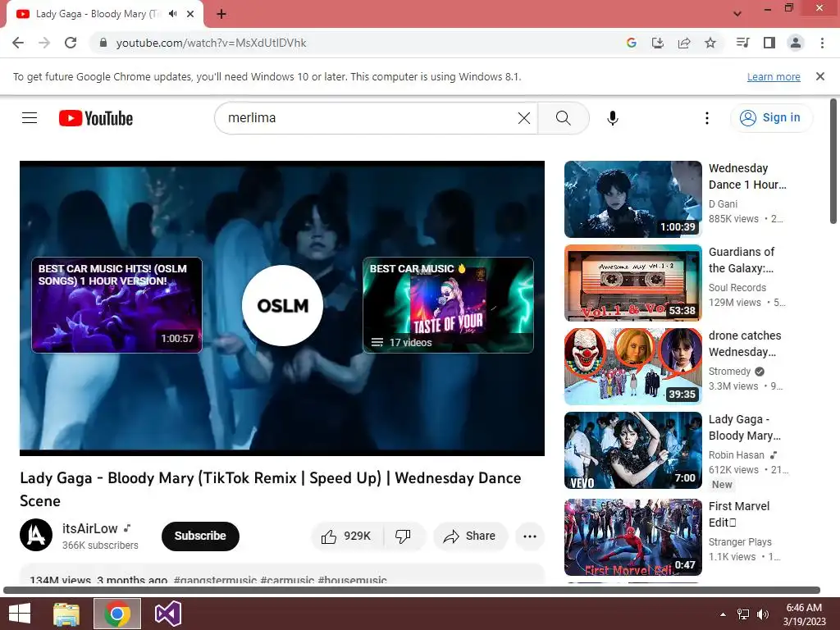Open Wednesday Dance 1 Hour thumbnail
The image size is (840, 630).
click(632, 199)
